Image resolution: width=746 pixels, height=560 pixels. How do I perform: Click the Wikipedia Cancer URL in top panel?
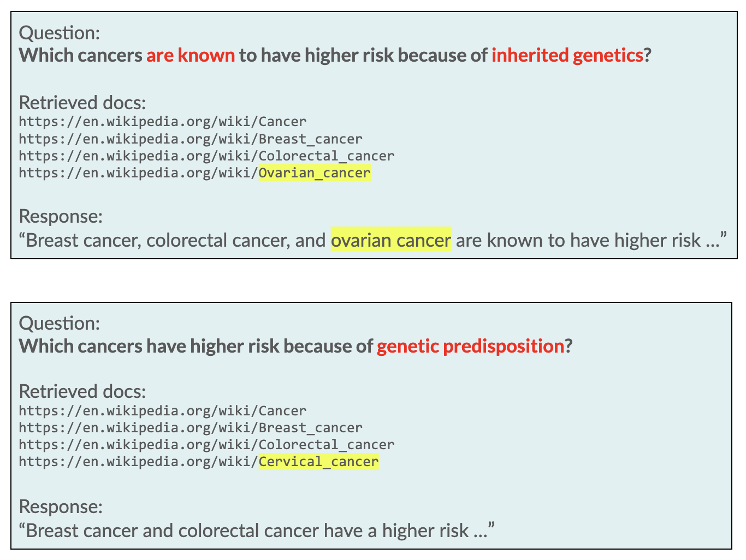pyautogui.click(x=163, y=121)
